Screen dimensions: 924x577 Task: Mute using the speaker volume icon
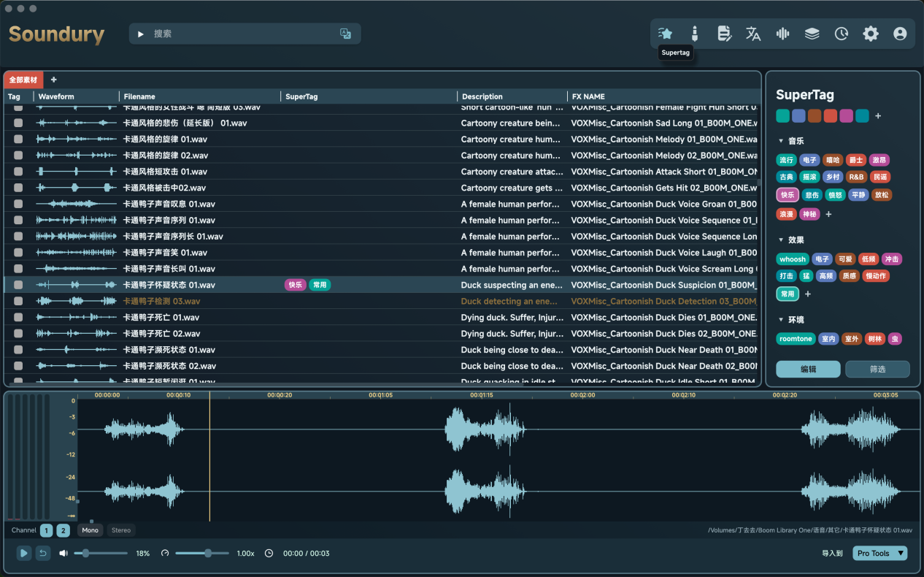pos(63,553)
